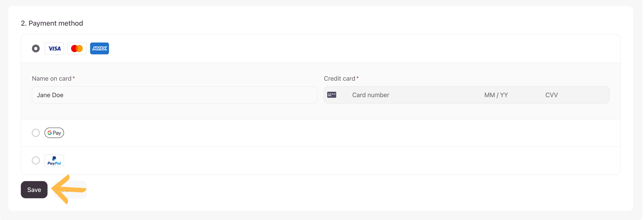The width and height of the screenshot is (644, 220).
Task: Click the "Credit card" field label
Action: [339, 79]
